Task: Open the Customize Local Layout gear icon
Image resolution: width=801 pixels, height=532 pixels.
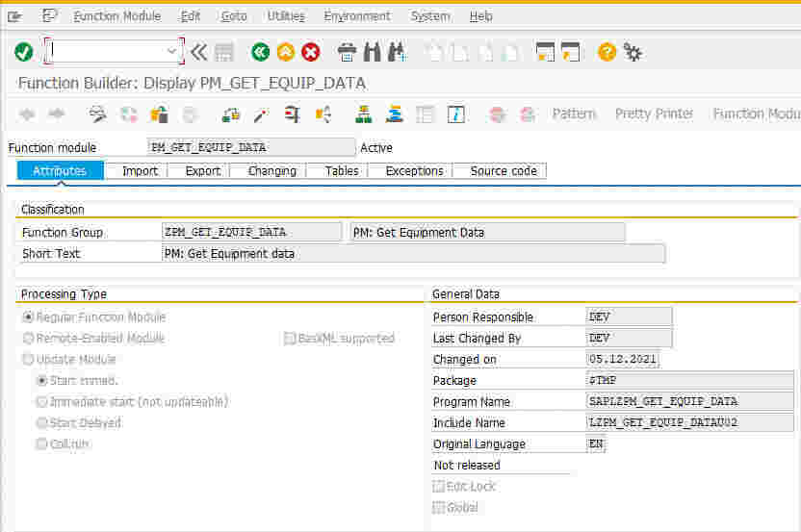Action: click(x=633, y=52)
